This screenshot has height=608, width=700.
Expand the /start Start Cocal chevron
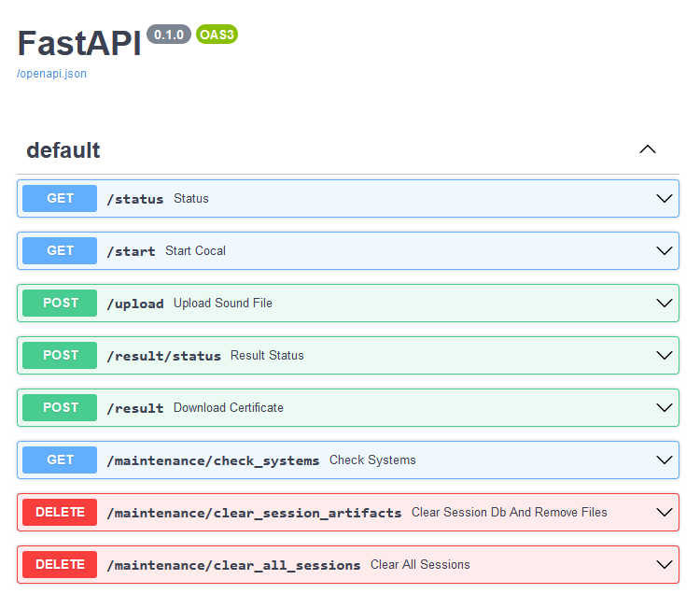665,250
